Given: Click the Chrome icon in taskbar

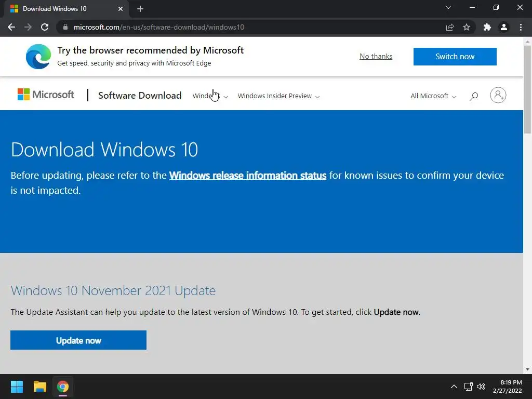Looking at the screenshot, I should click(63, 387).
